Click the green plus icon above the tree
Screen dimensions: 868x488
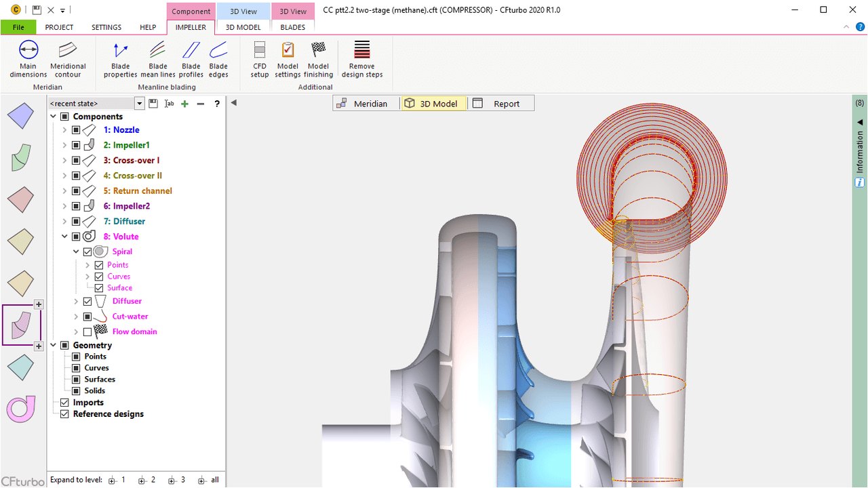pyautogui.click(x=184, y=104)
